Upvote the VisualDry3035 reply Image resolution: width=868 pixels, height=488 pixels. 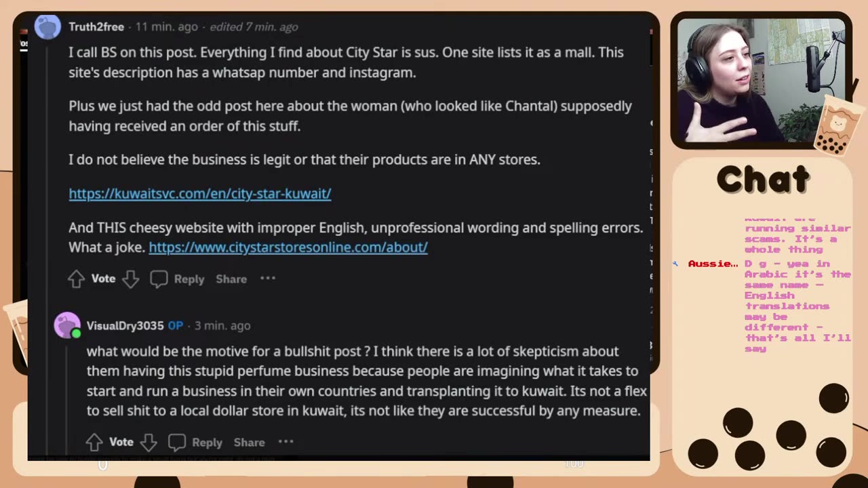(x=94, y=442)
